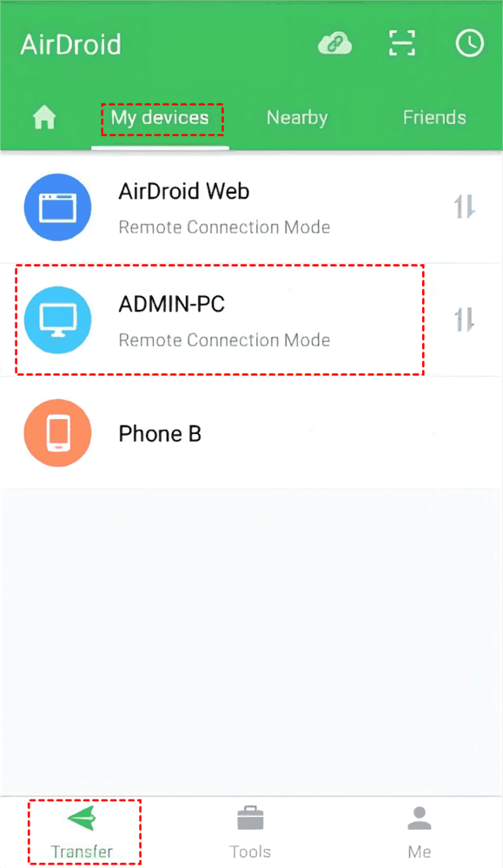Go to the Me profile section
The width and height of the screenshot is (503, 868).
(x=420, y=832)
